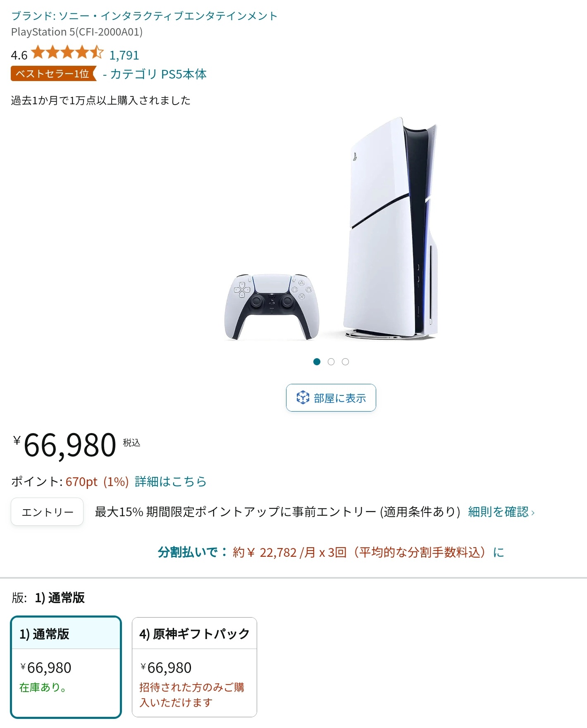The image size is (587, 728).
Task: Select the first image carousel dot
Action: point(317,362)
